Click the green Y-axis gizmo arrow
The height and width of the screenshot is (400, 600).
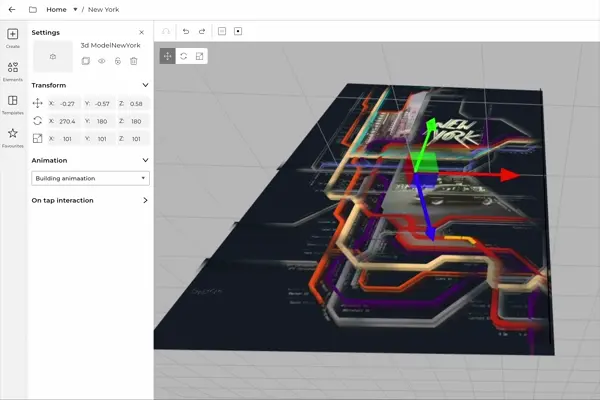coord(430,126)
